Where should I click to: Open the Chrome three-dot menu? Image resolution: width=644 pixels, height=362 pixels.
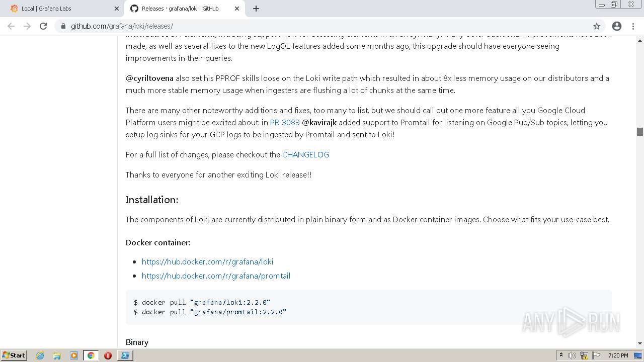point(633,26)
